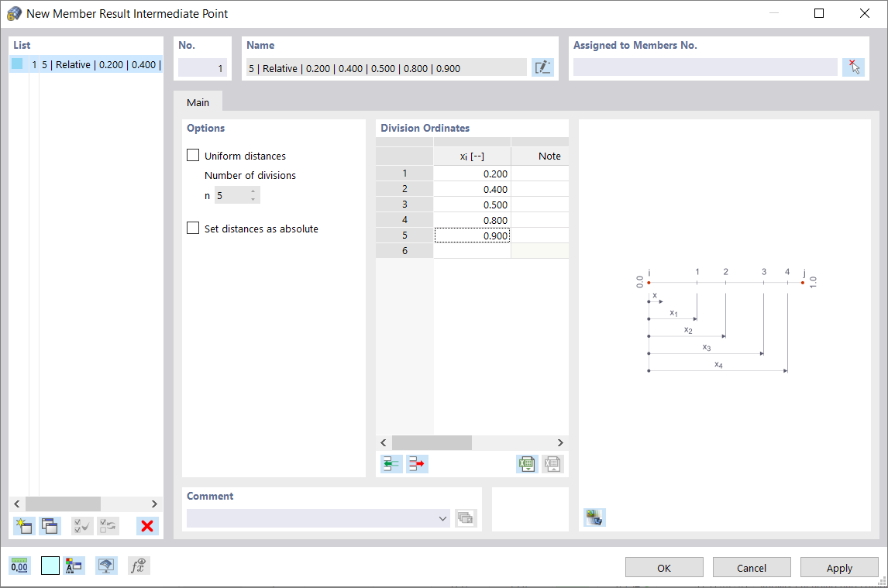This screenshot has height=588, width=888.
Task: Remove a row from the Division Ordinates table
Action: (x=417, y=463)
